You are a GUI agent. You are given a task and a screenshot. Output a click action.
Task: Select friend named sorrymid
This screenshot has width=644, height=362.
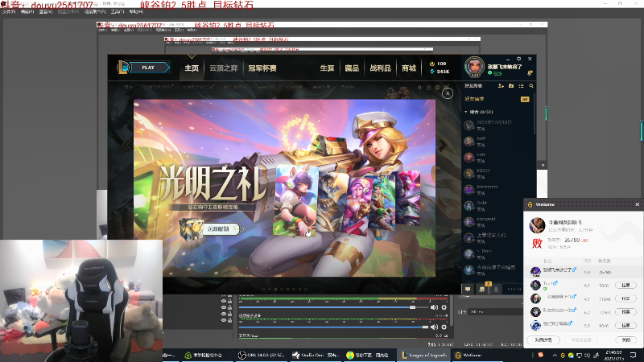click(x=497, y=222)
